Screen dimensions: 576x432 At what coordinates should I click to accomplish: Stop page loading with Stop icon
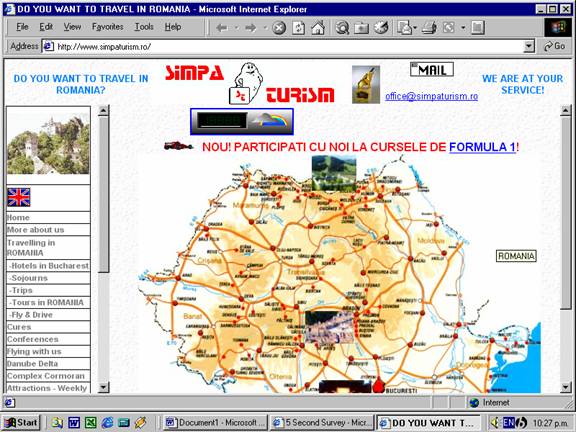tap(279, 28)
